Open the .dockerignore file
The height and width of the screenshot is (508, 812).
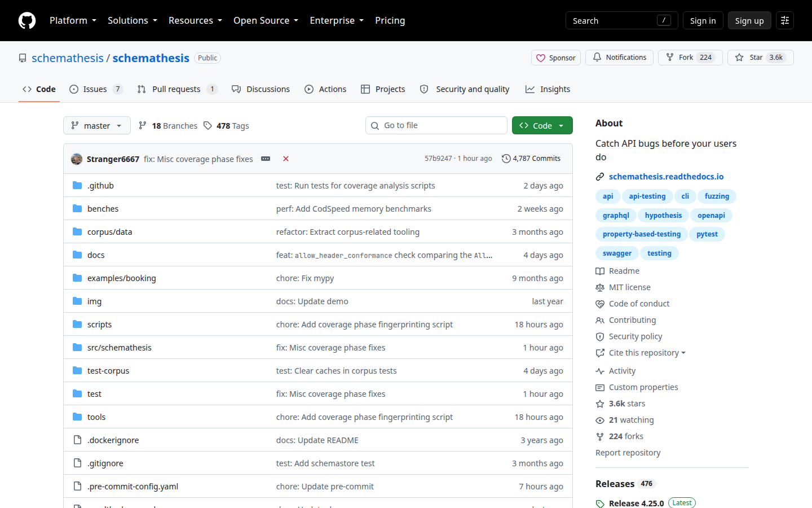click(x=113, y=440)
